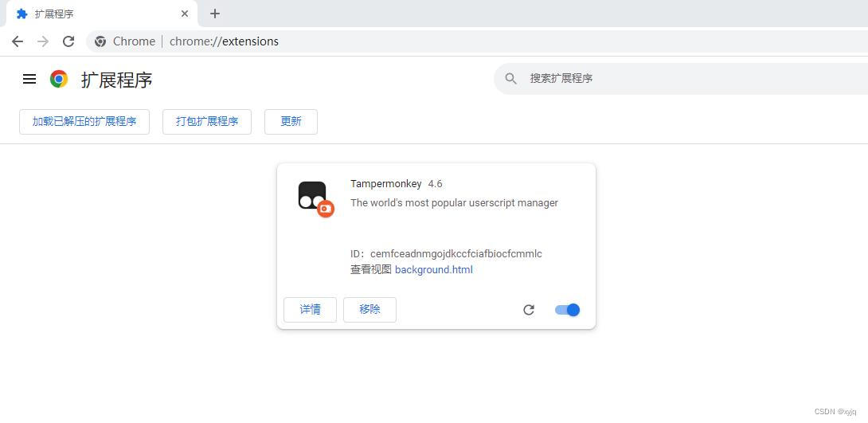Focus the 搜索扩展程序 search field
The width and height of the screenshot is (868, 423).
pyautogui.click(x=681, y=79)
